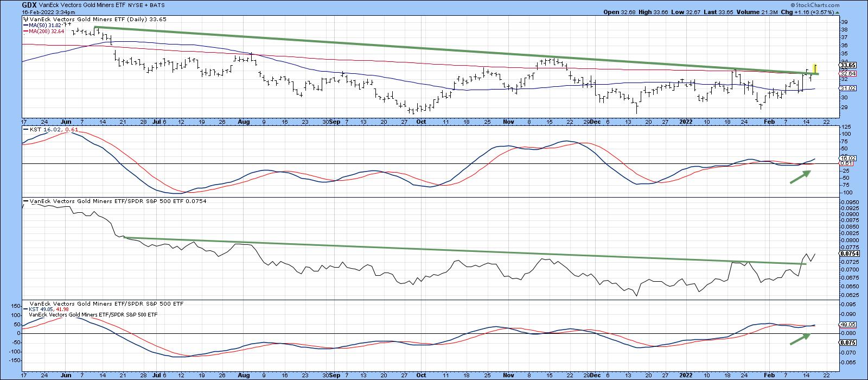The width and height of the screenshot is (868, 380).
Task: Click the 2022 year marker on the bottom axis
Action: (686, 375)
